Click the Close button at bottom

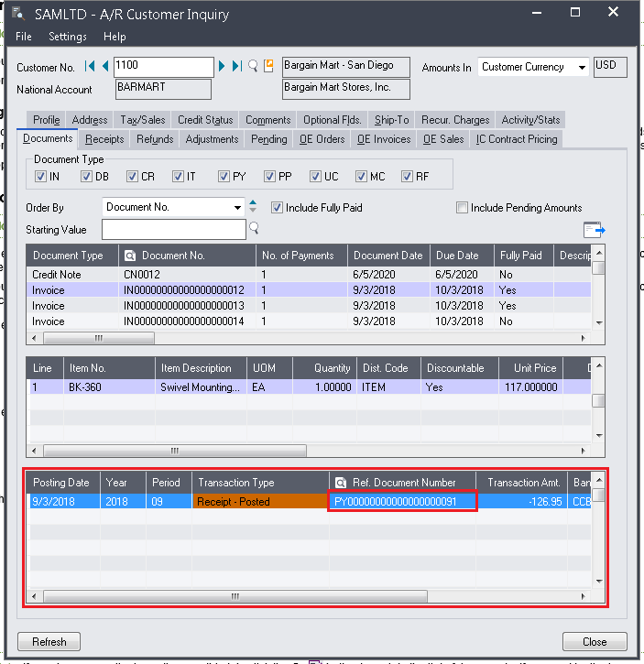coord(594,641)
